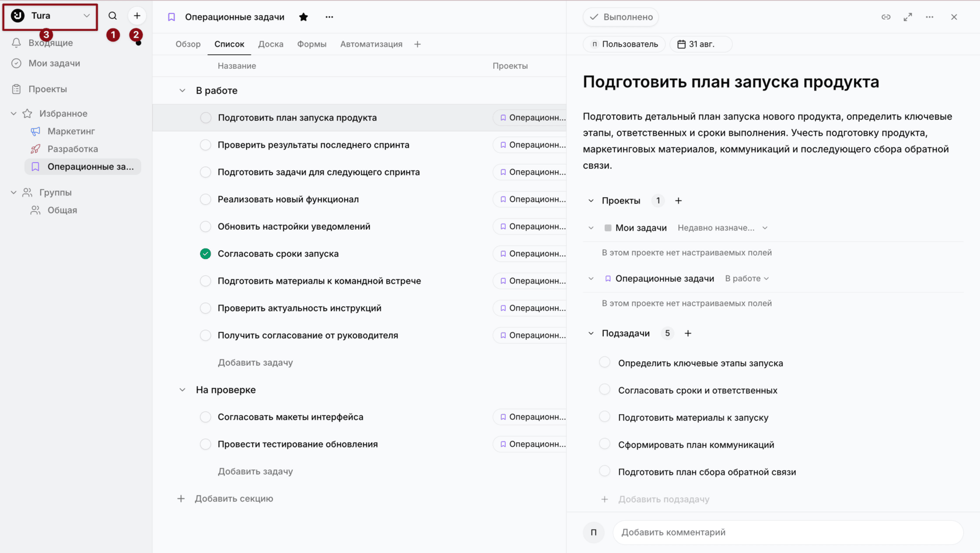Go to Проекты in the sidebar

[48, 89]
